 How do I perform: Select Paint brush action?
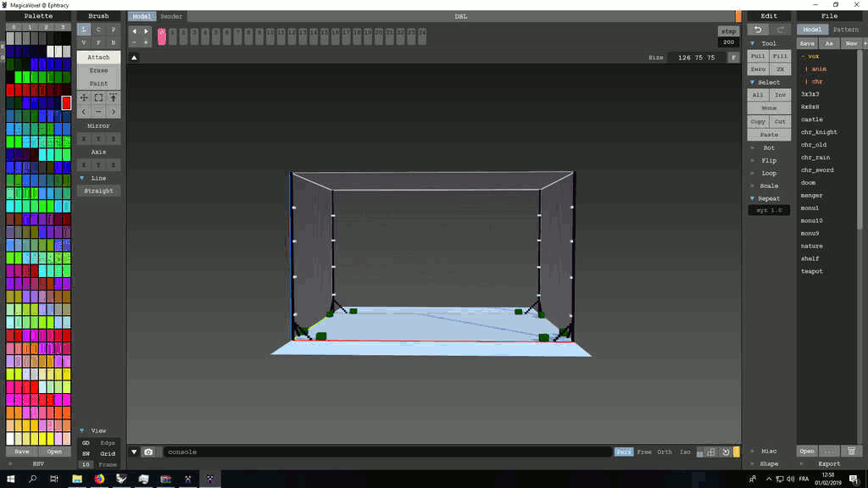pyautogui.click(x=98, y=84)
